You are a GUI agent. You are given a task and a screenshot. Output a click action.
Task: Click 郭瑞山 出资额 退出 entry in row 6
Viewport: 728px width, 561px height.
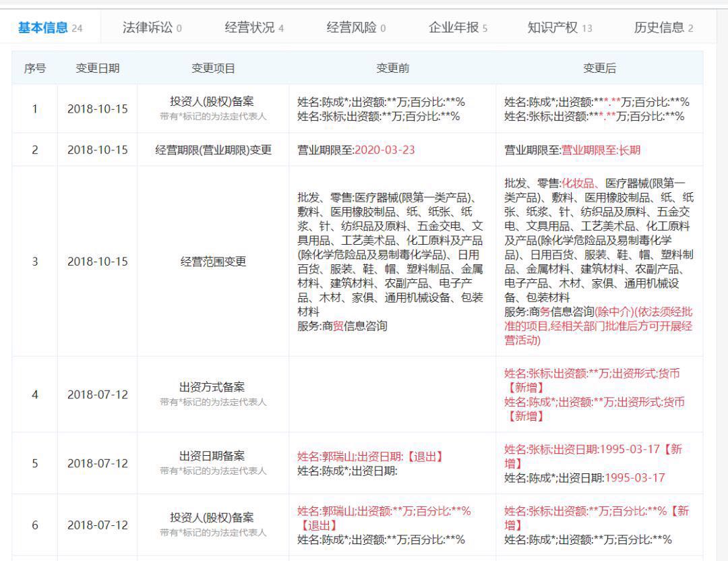pyautogui.click(x=384, y=519)
